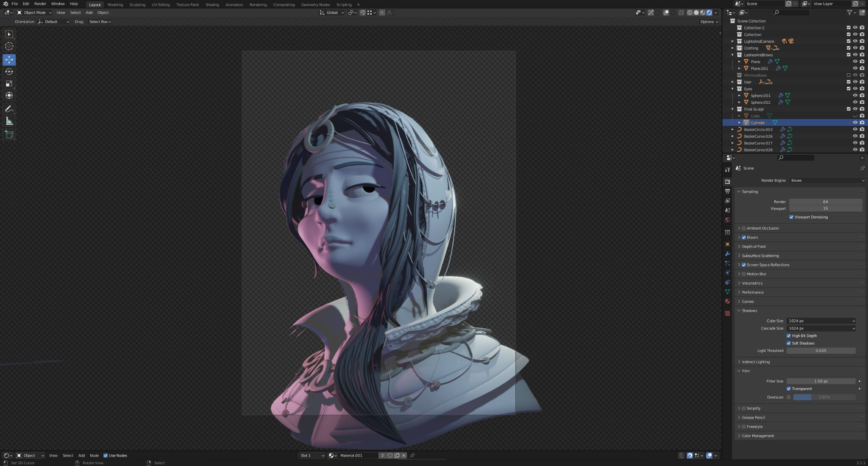Open the Cube Size dropdown
The width and height of the screenshot is (868, 466).
pyautogui.click(x=821, y=321)
